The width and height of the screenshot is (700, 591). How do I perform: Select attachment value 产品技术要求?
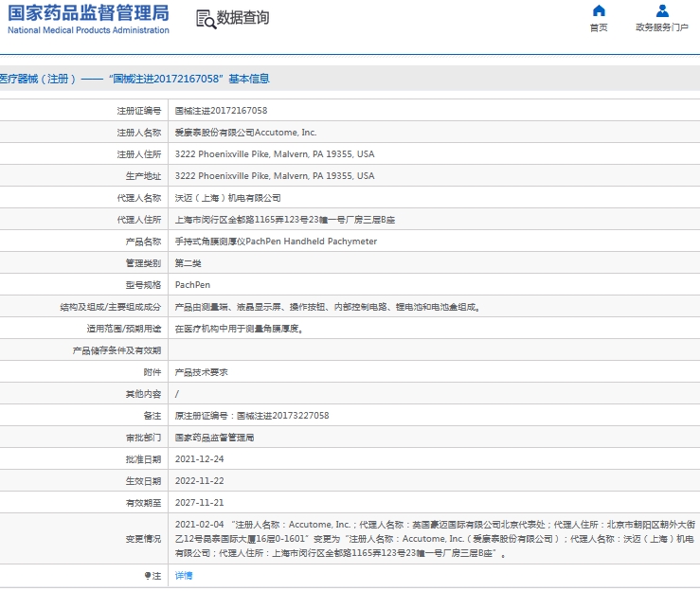click(x=202, y=372)
